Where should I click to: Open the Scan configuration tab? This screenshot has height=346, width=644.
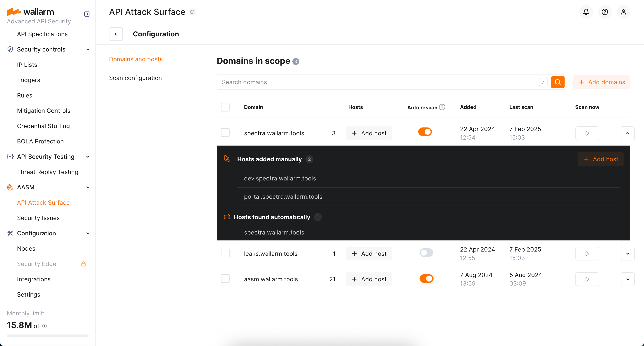click(x=135, y=78)
